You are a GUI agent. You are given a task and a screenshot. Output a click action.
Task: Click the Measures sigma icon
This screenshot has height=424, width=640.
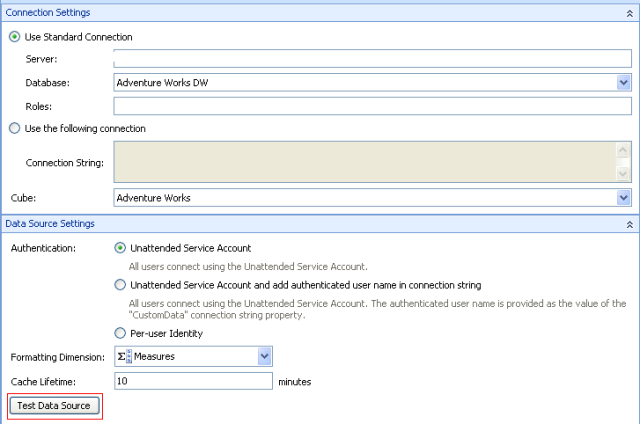(x=124, y=357)
